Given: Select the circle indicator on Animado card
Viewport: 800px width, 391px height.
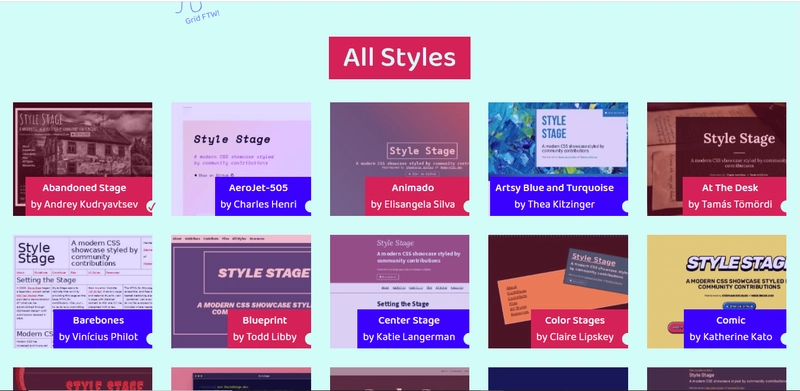Looking at the screenshot, I should coord(467,206).
